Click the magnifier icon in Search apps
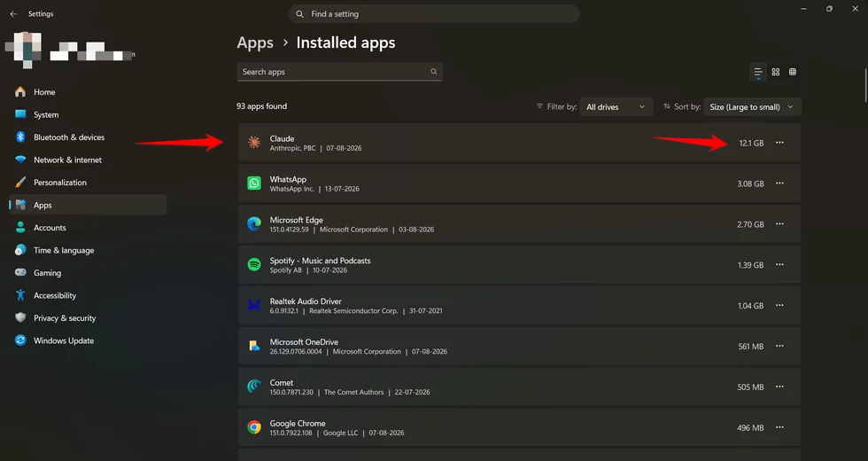Viewport: 868px width, 461px height. tap(433, 72)
